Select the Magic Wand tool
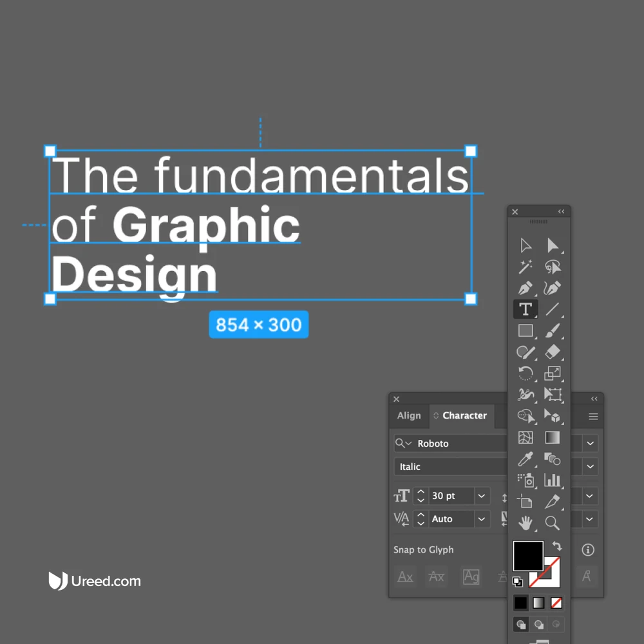The width and height of the screenshot is (644, 644). point(526,267)
